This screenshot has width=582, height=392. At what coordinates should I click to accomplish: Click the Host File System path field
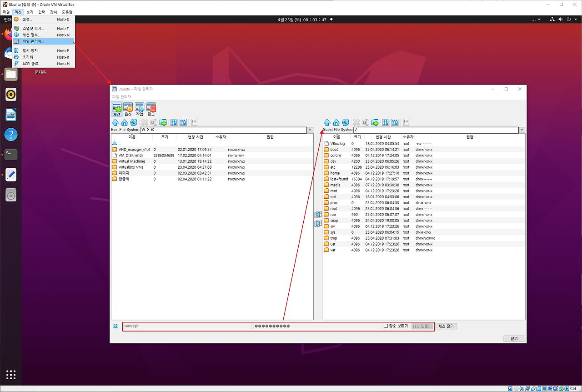click(x=224, y=130)
